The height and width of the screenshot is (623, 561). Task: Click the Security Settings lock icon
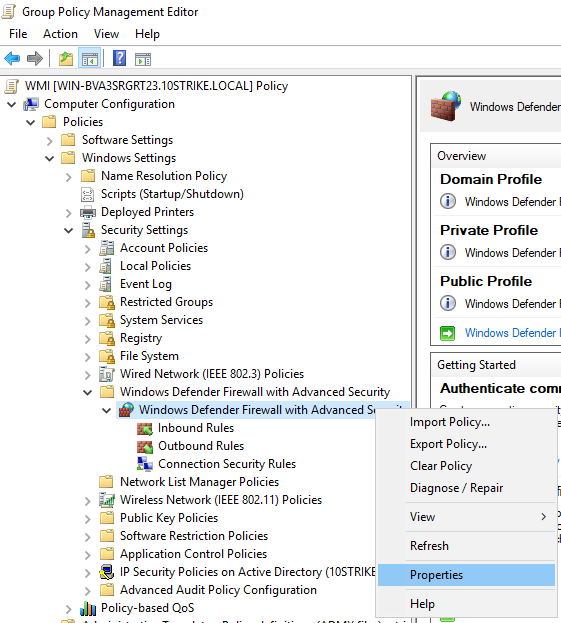coord(88,230)
